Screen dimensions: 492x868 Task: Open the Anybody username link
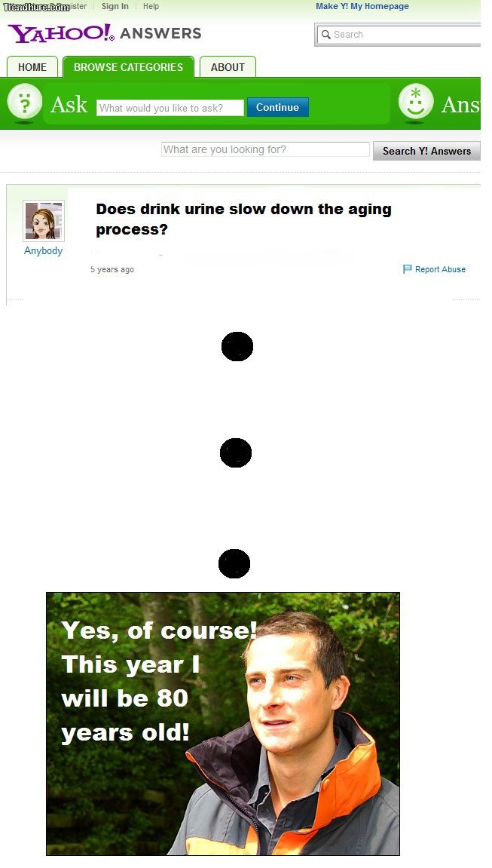(x=43, y=251)
